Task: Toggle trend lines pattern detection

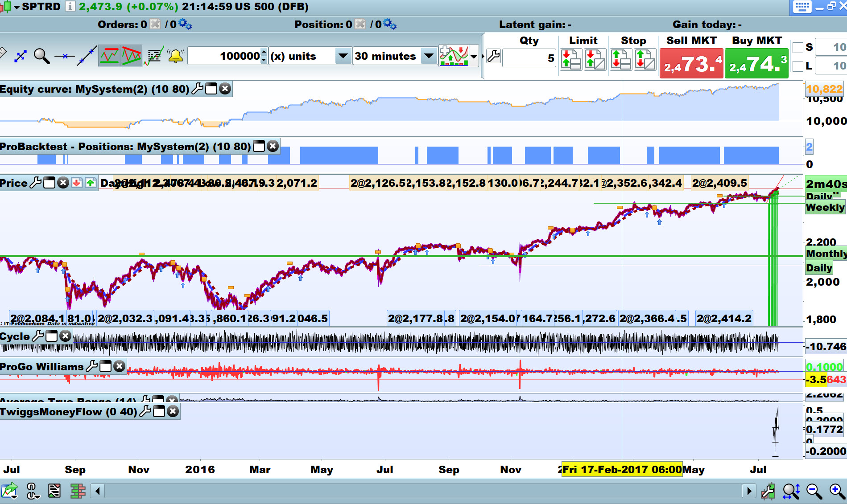Action: (x=132, y=56)
